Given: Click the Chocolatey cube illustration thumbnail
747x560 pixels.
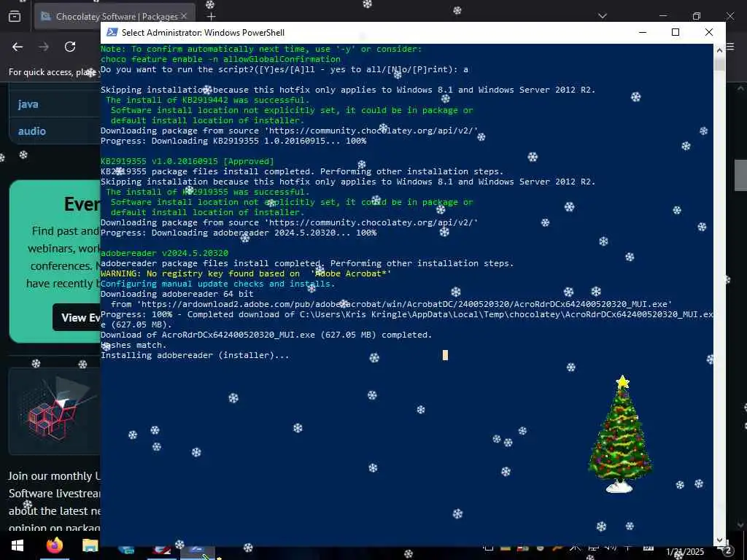Looking at the screenshot, I should (55, 411).
